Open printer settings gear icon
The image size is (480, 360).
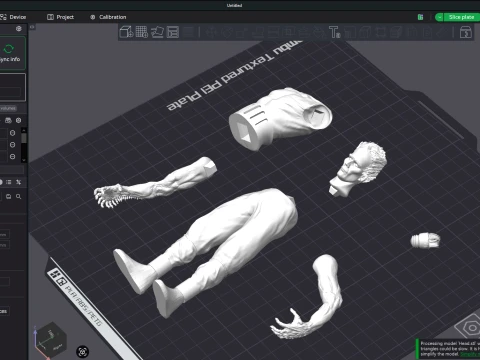(x=19, y=29)
